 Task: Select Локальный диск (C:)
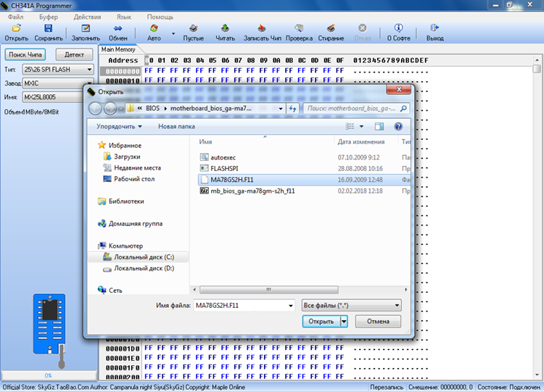point(144,257)
